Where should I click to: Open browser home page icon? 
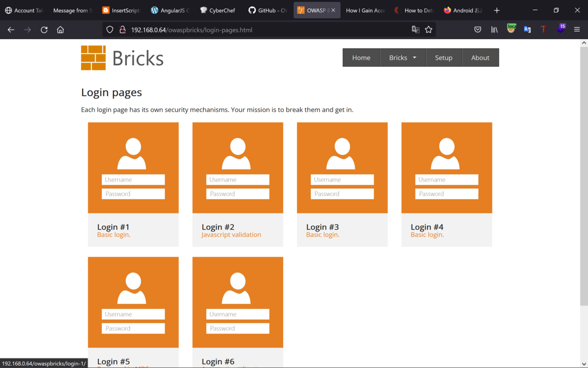pos(60,30)
